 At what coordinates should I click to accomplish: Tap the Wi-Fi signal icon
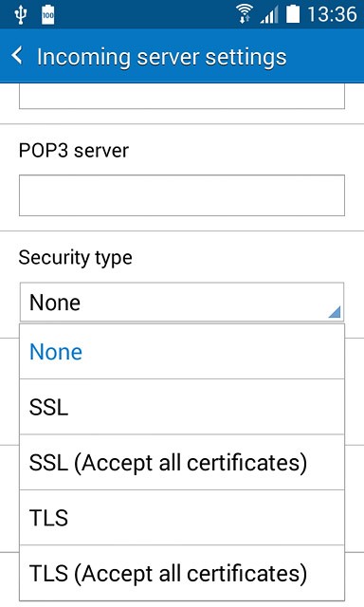tap(244, 14)
